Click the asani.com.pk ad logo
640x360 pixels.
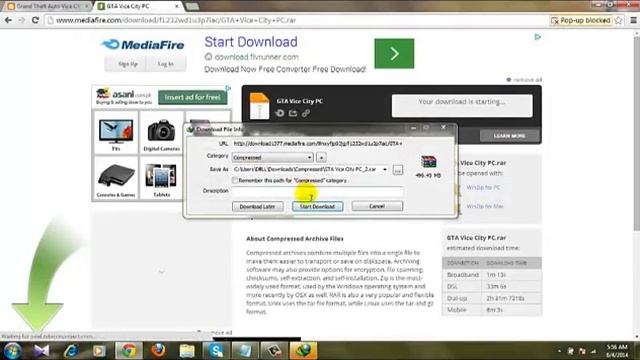123,97
